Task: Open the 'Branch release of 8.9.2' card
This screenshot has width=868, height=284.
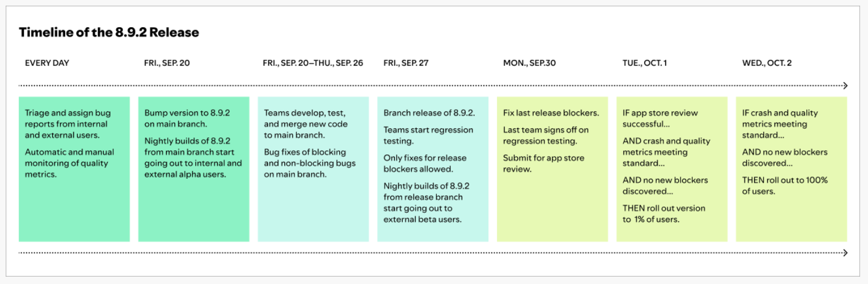Action: (433, 169)
